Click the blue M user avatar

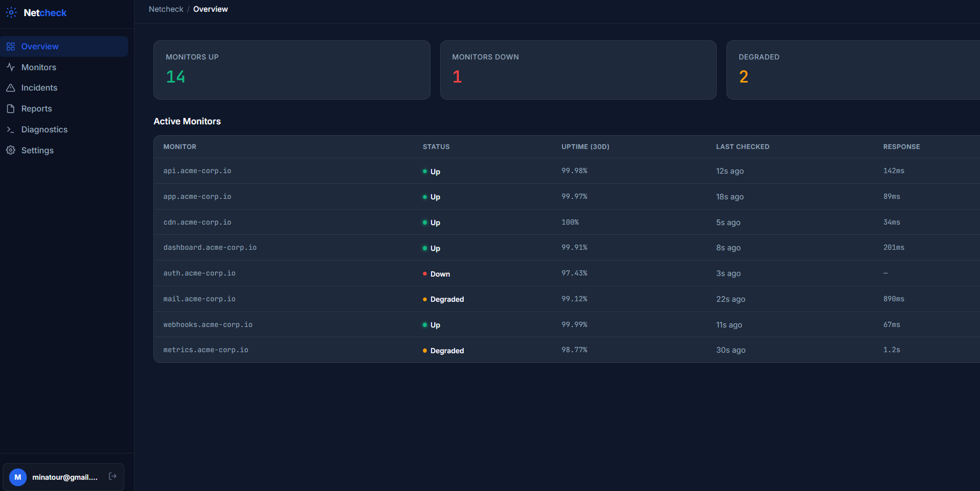coord(18,477)
